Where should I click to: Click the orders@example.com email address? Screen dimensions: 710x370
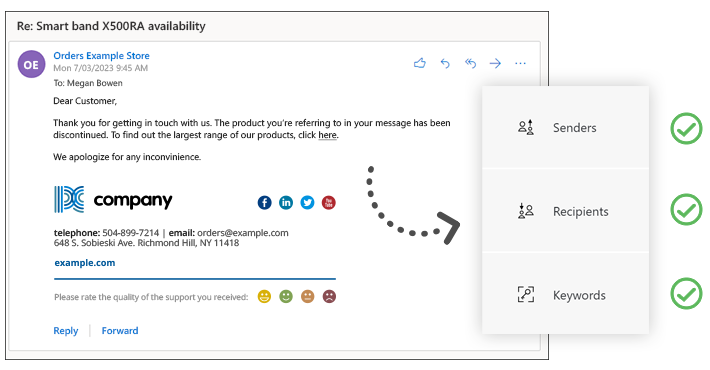coord(243,233)
